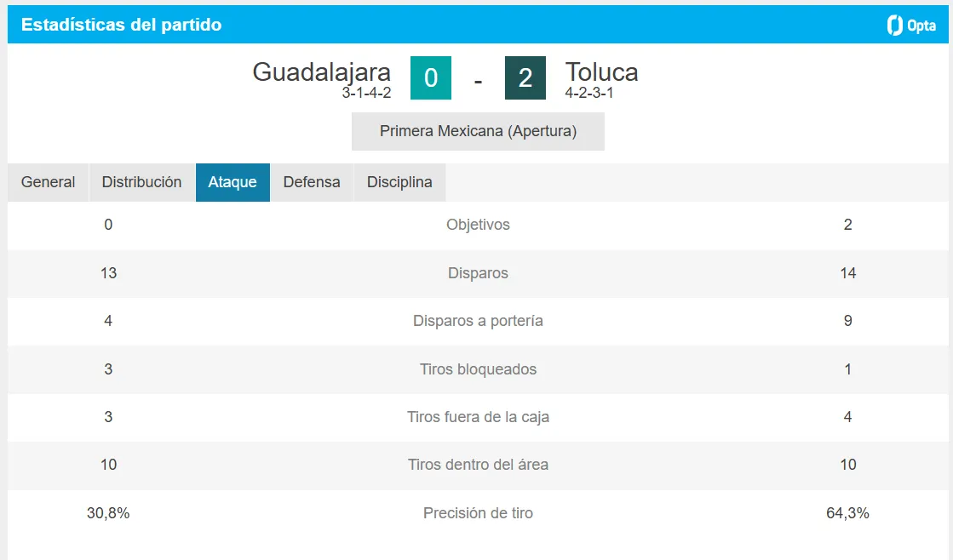953x560 pixels.
Task: Open the Disciplina tab
Action: click(x=400, y=182)
